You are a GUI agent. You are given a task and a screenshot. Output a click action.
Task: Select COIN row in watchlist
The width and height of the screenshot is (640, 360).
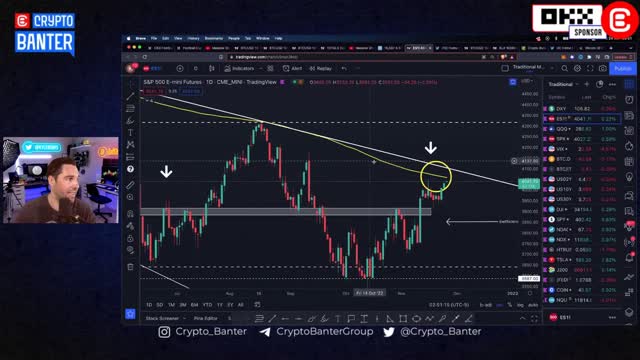pos(582,290)
